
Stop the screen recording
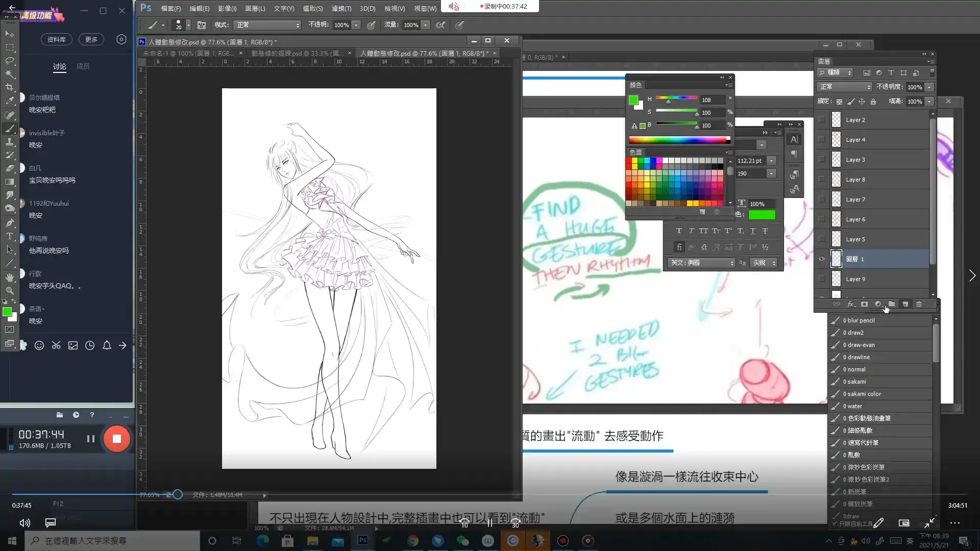click(117, 439)
